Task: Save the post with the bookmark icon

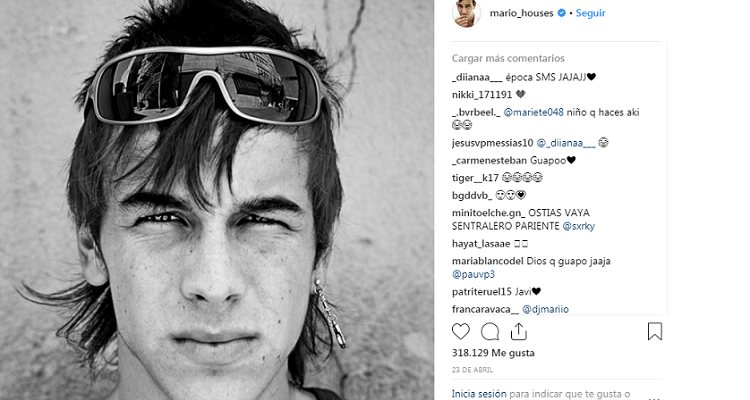Action: tap(655, 332)
